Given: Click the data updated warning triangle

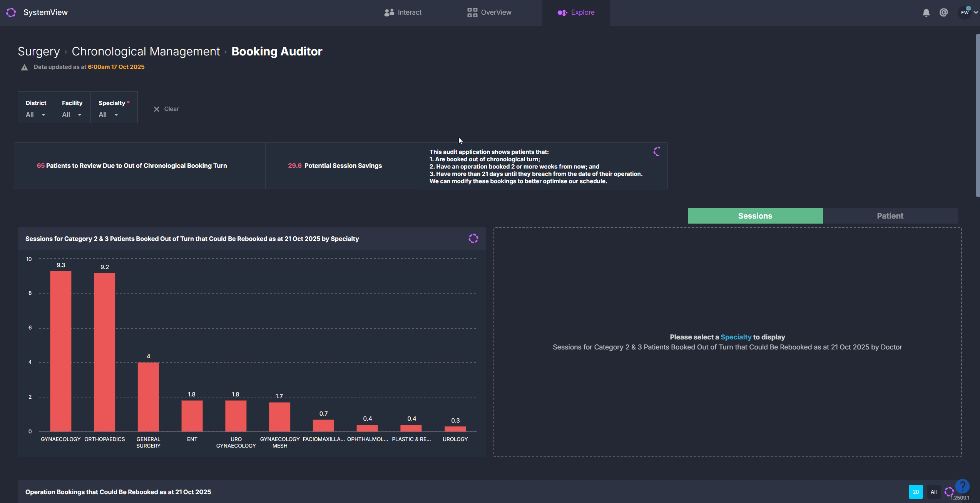Looking at the screenshot, I should [x=25, y=67].
